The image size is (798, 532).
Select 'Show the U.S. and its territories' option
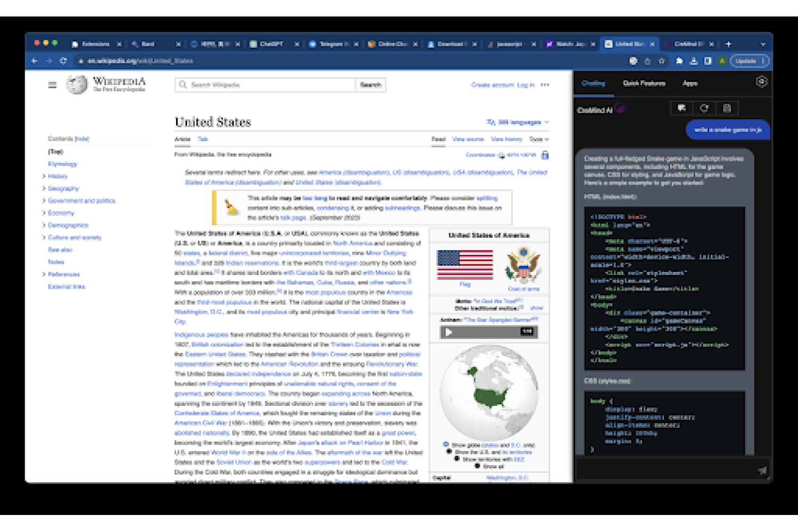tap(449, 452)
